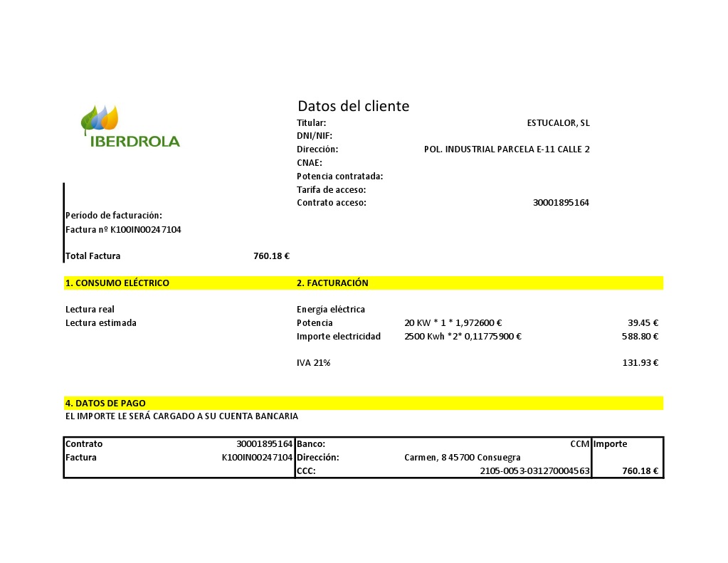The height and width of the screenshot is (563, 728).
Task: Select the Lectura real label
Action: 90,309
